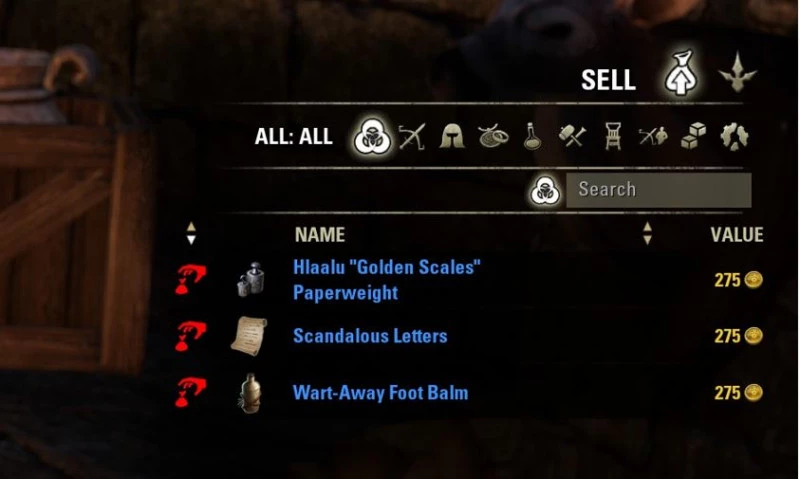Select the Sell tab money bag icon
800x479 pixels.
click(x=681, y=73)
